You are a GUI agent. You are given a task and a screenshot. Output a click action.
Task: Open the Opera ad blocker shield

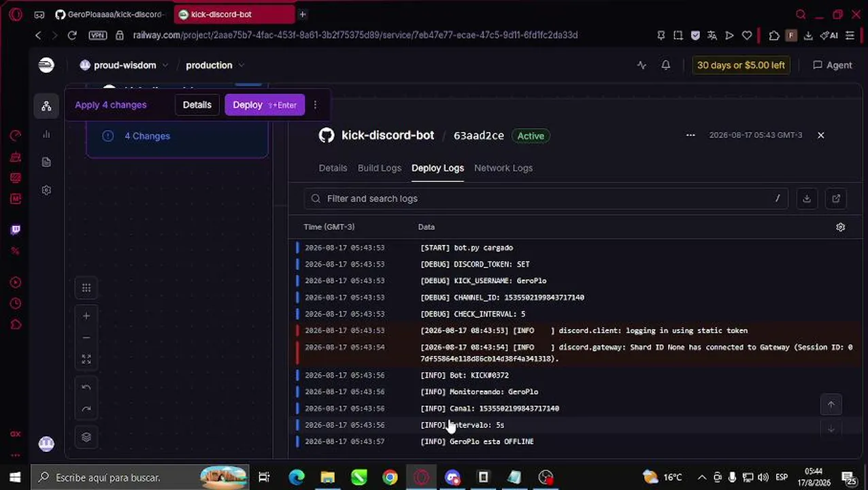click(695, 35)
